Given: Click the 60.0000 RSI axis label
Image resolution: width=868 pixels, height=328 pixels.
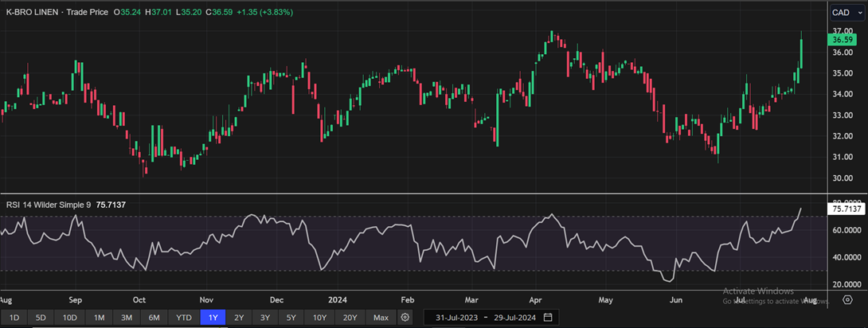Looking at the screenshot, I should click(x=846, y=230).
